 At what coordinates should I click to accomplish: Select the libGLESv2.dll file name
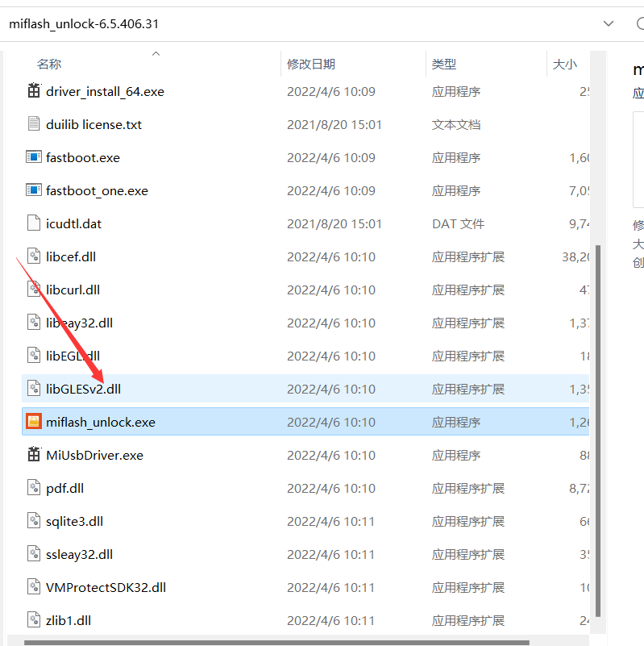click(84, 389)
